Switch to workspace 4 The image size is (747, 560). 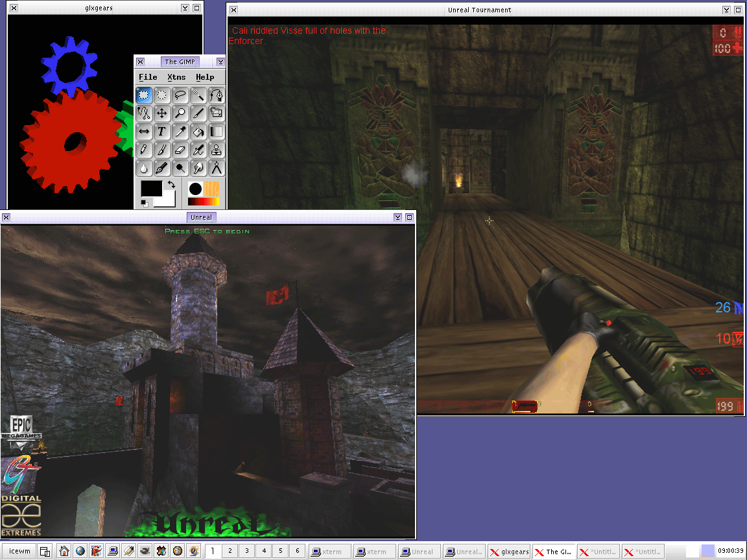[x=264, y=551]
